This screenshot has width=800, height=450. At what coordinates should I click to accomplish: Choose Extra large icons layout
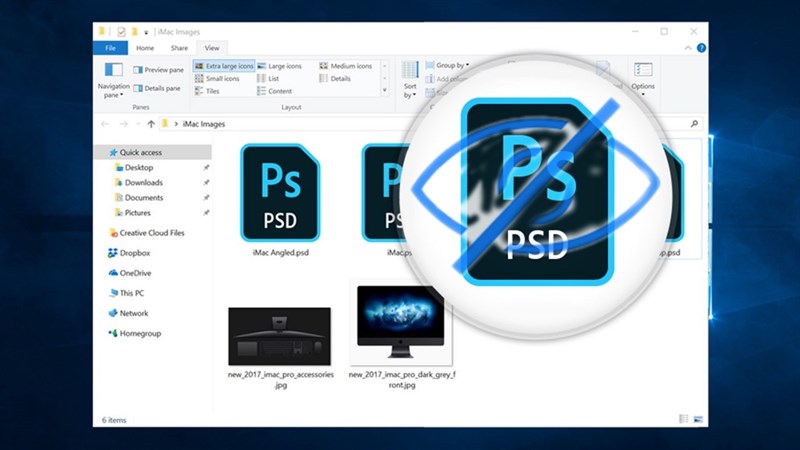[x=224, y=66]
